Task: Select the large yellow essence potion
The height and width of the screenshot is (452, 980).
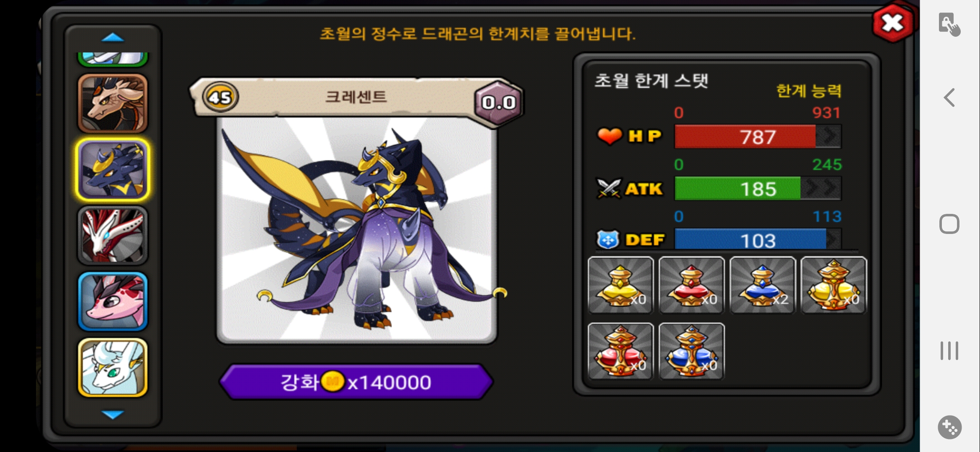Action: 833,285
